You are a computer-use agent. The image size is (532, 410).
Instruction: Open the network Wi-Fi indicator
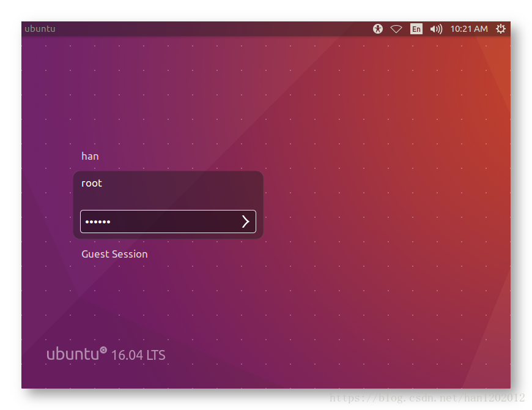point(396,29)
